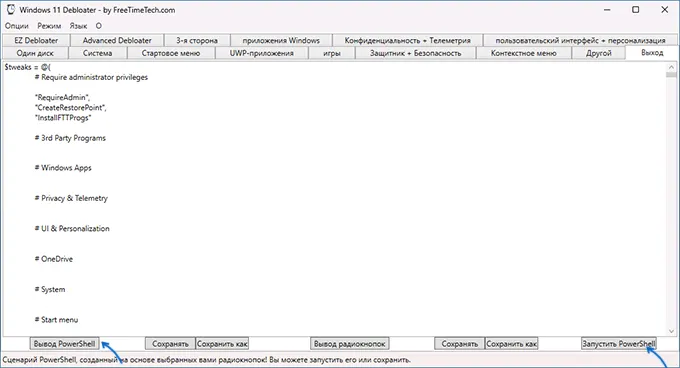This screenshot has width=680, height=368.
Task: Click the "RequireAdmin" line
Action: click(x=62, y=98)
